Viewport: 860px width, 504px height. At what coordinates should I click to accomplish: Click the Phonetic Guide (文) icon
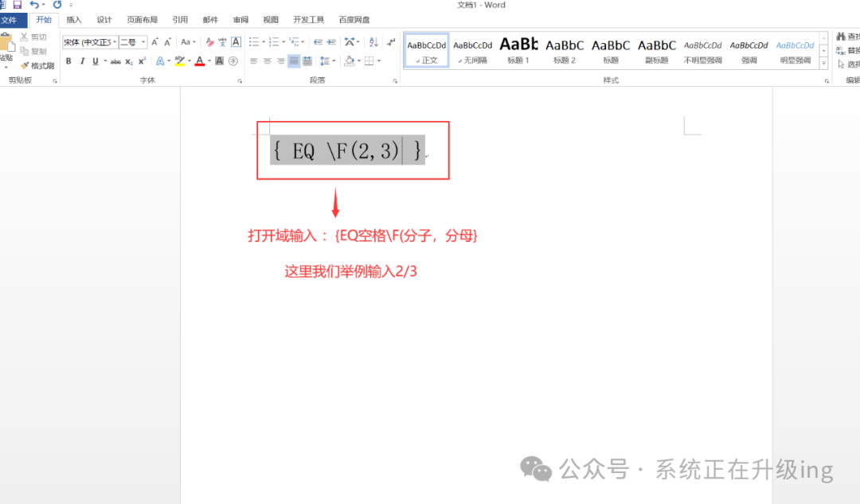pyautogui.click(x=222, y=41)
